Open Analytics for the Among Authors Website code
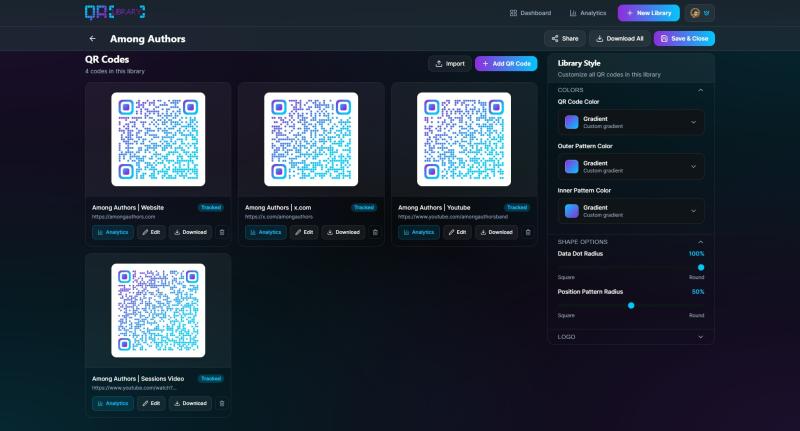The height and width of the screenshot is (431, 800). tap(113, 232)
